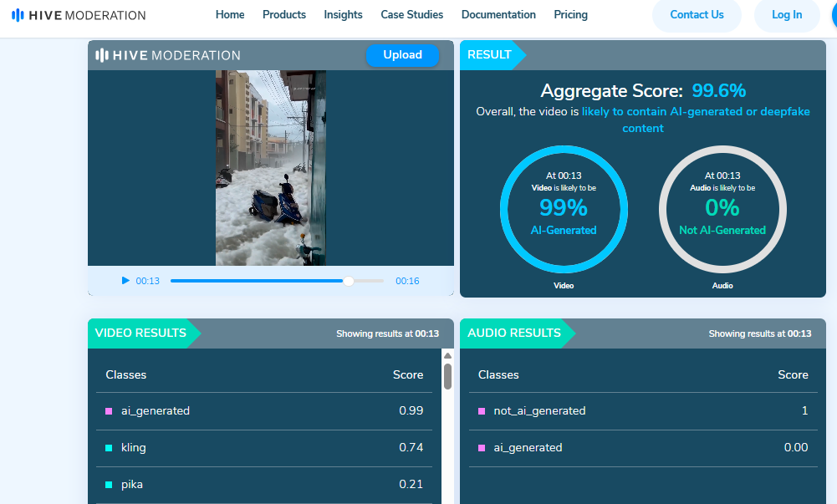The width and height of the screenshot is (837, 504).
Task: Click the Video 99% AI-Generated circle
Action: pos(564,208)
